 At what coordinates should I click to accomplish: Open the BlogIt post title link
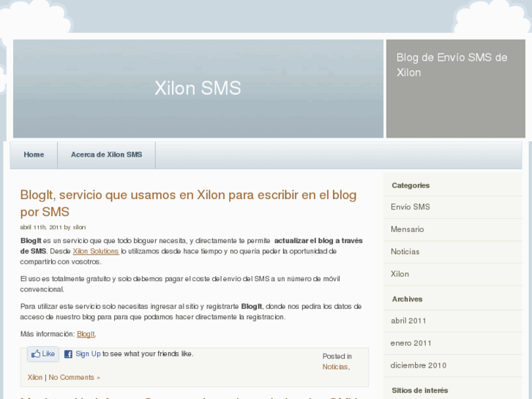(188, 203)
